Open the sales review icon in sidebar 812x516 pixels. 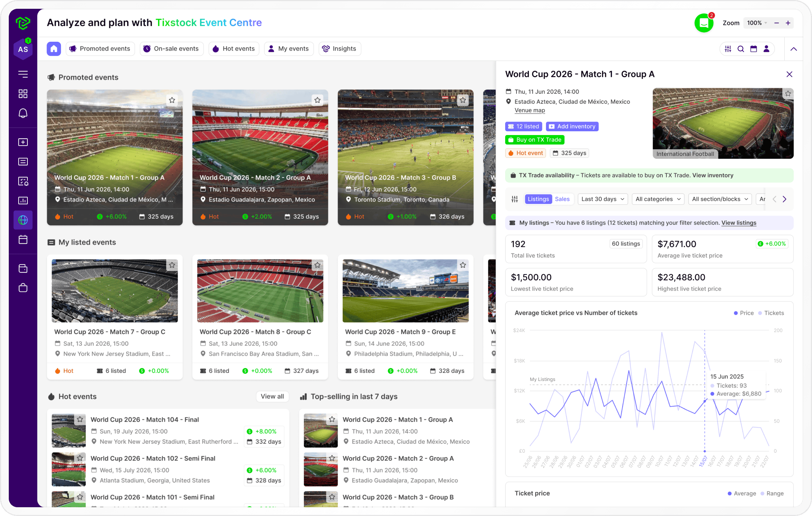point(23,181)
